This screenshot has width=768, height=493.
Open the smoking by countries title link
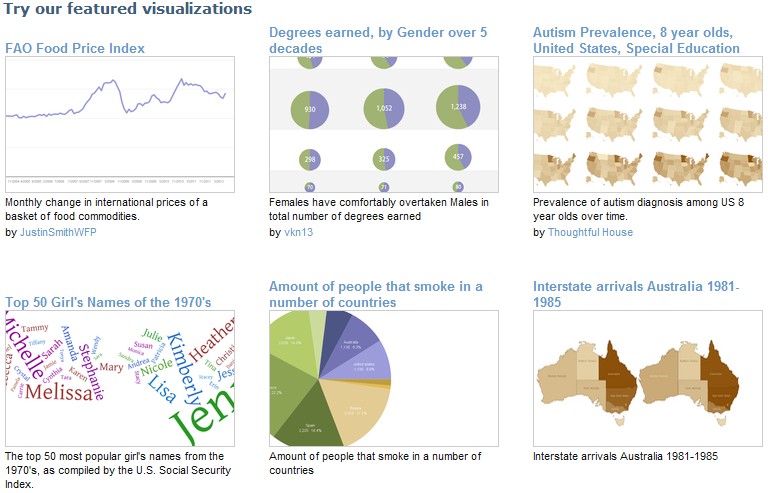[x=375, y=294]
